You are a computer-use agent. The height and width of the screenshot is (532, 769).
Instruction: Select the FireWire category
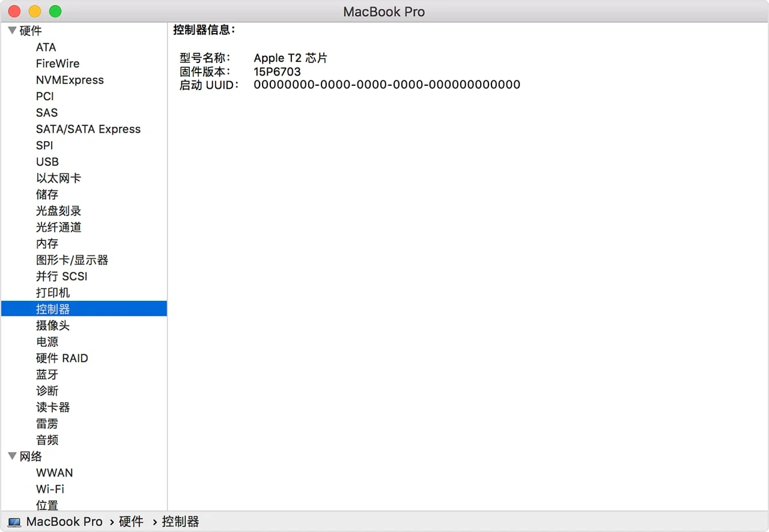click(58, 63)
